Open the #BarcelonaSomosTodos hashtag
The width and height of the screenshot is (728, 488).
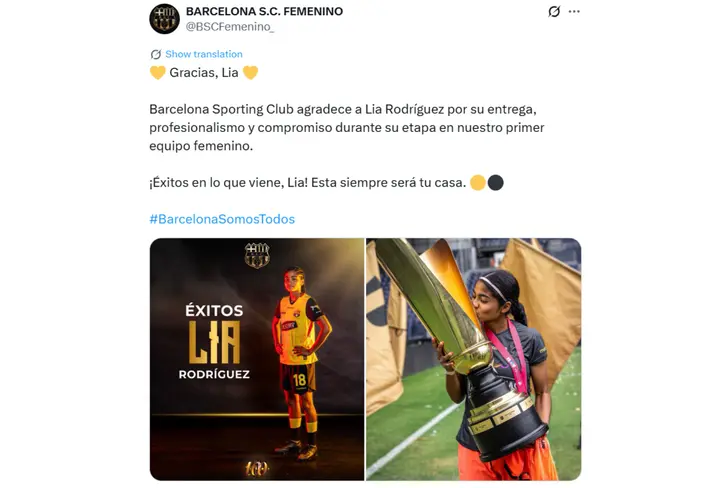[x=222, y=219]
